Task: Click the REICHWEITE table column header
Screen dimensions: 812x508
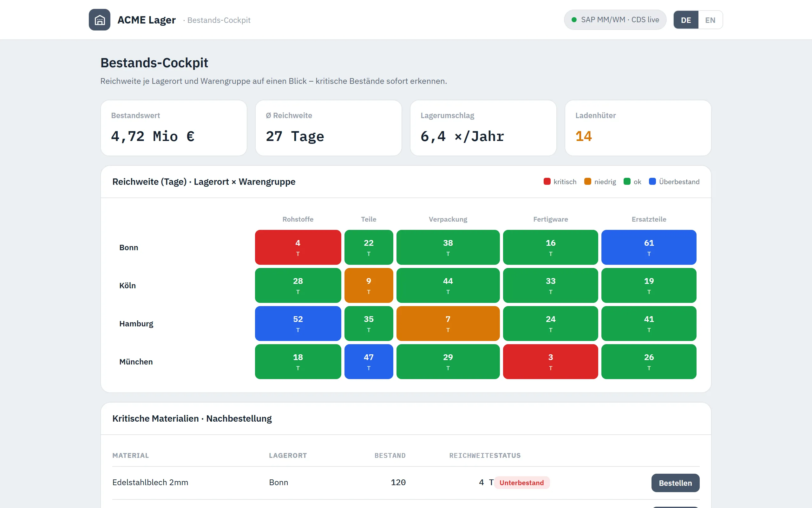Action: coord(471,455)
